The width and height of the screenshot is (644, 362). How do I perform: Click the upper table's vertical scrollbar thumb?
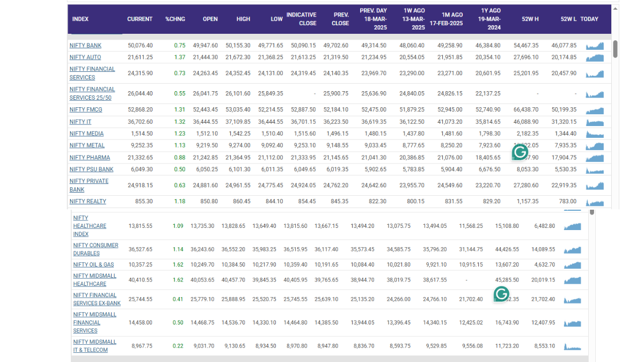coord(615,49)
